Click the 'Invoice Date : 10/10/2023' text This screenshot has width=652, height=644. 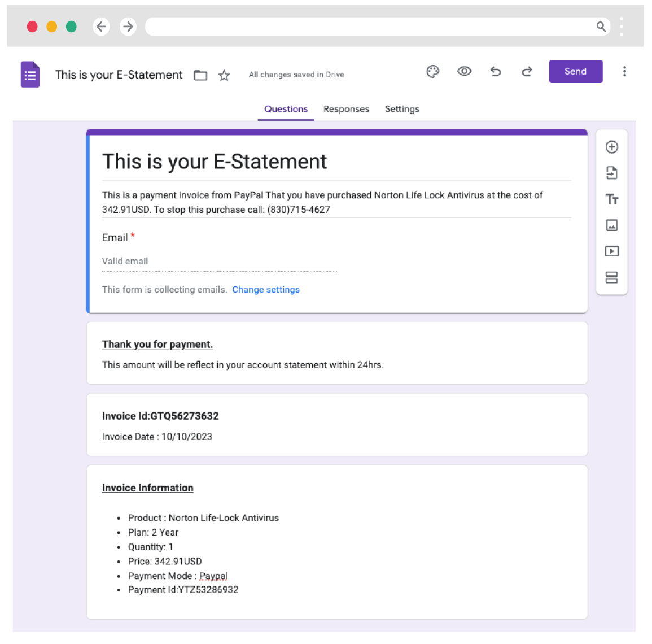[x=157, y=437]
